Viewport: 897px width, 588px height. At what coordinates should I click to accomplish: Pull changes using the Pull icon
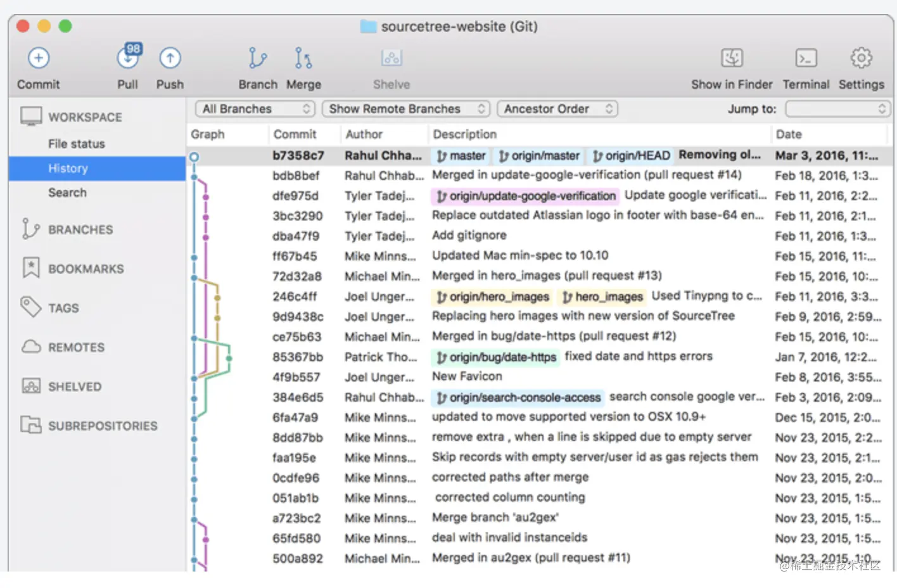[x=128, y=58]
